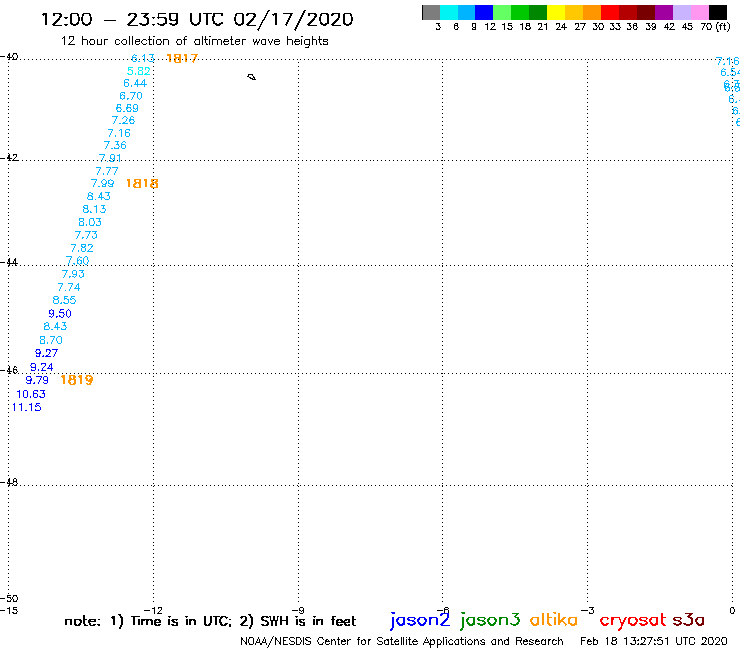Click the 9.50 wave height value
This screenshot has width=740, height=650.
pyautogui.click(x=60, y=314)
